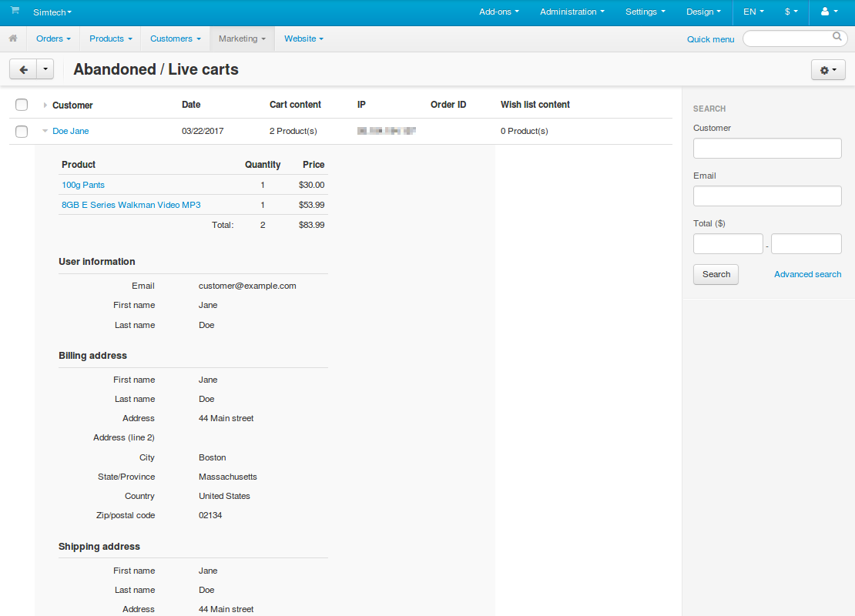Click the magnifier icon in quick search
Viewport: 855px width, 616px height.
click(x=837, y=36)
